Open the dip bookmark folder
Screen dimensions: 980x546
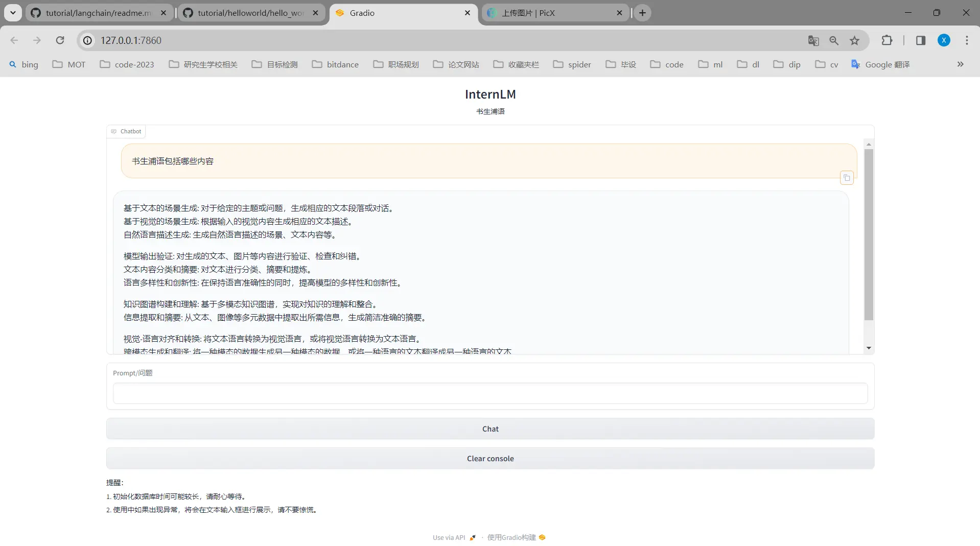(x=787, y=64)
